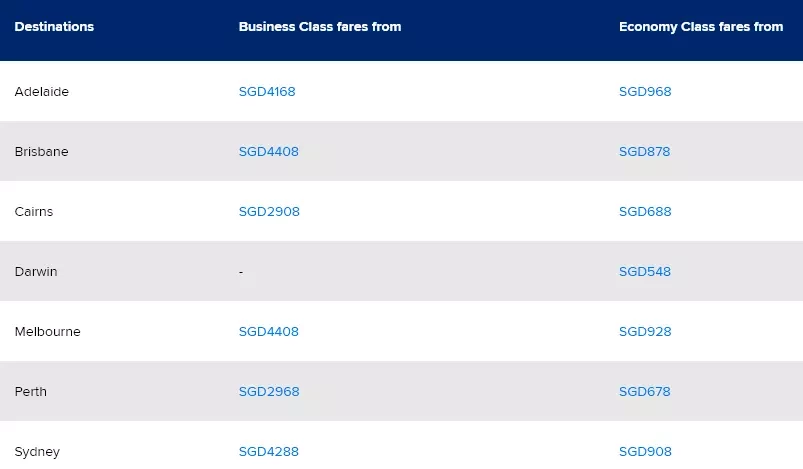
Task: Click Cairns Economy fare SGD688
Action: coord(645,211)
